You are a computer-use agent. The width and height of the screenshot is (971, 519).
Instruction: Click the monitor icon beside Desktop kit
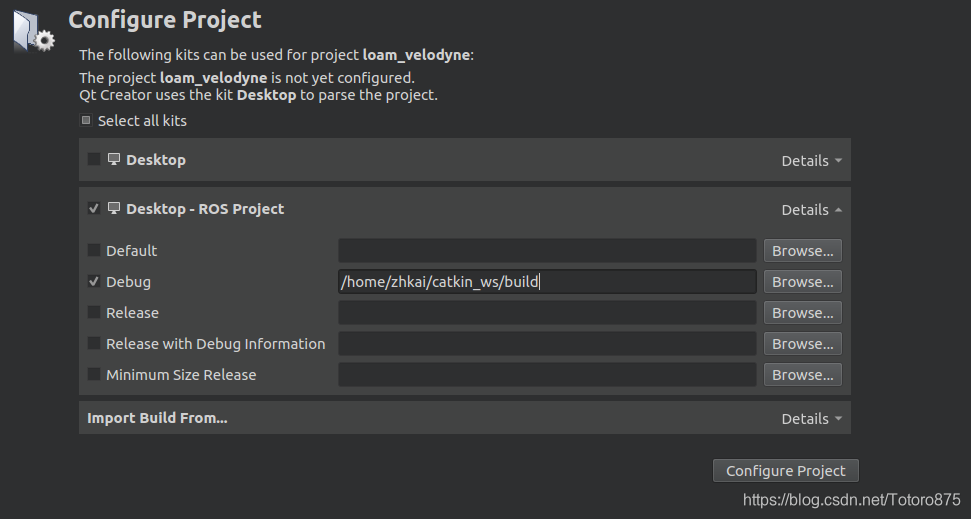tap(114, 159)
